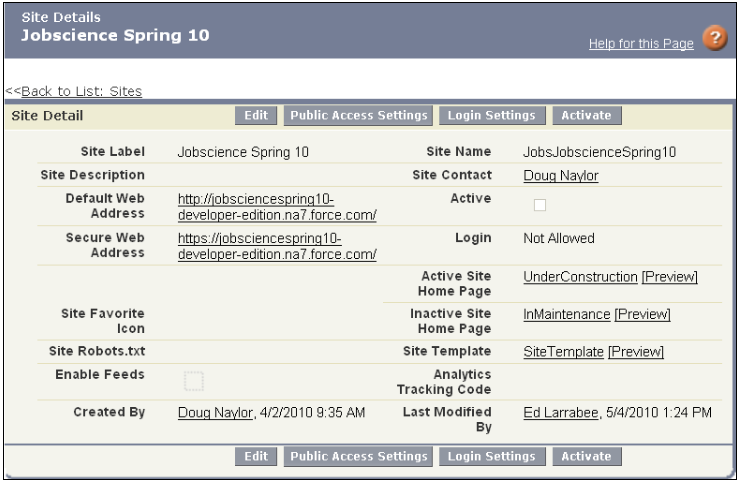The height and width of the screenshot is (483, 741).
Task: Open Ed Larrabee user link
Action: coord(561,413)
